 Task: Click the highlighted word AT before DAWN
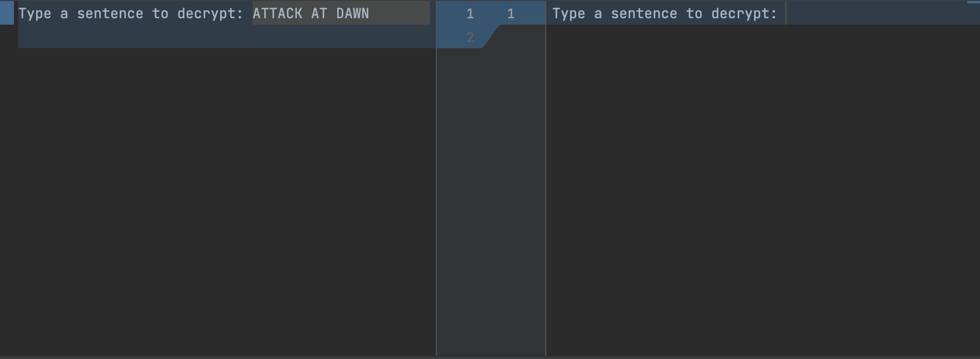(x=319, y=13)
